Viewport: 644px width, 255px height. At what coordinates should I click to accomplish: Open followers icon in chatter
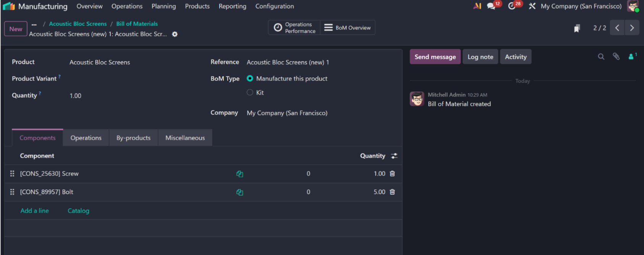click(632, 56)
